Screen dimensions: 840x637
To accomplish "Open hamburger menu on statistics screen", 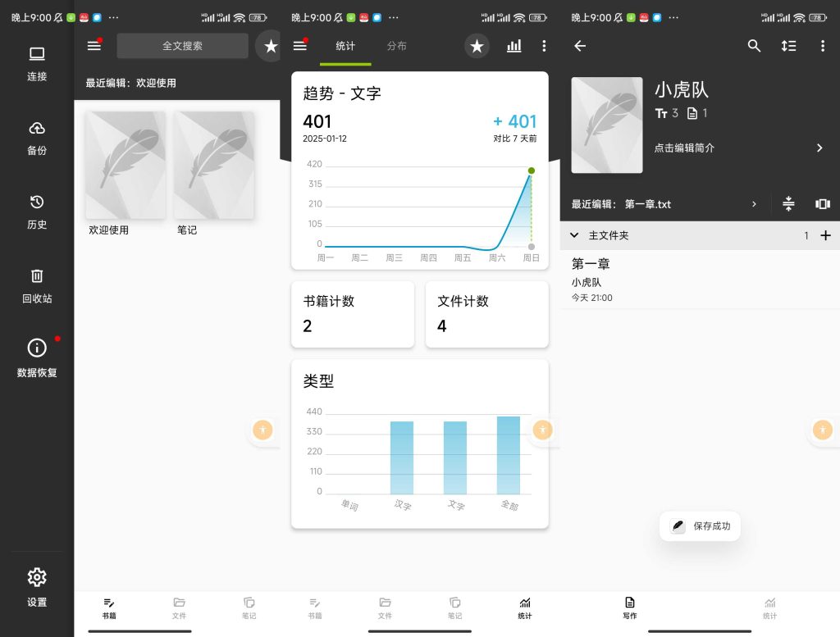I will pyautogui.click(x=300, y=46).
